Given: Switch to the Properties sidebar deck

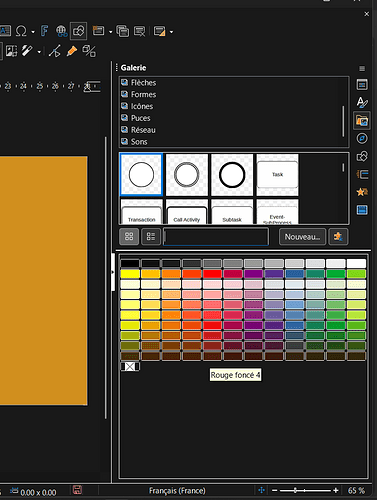Looking at the screenshot, I should (362, 84).
